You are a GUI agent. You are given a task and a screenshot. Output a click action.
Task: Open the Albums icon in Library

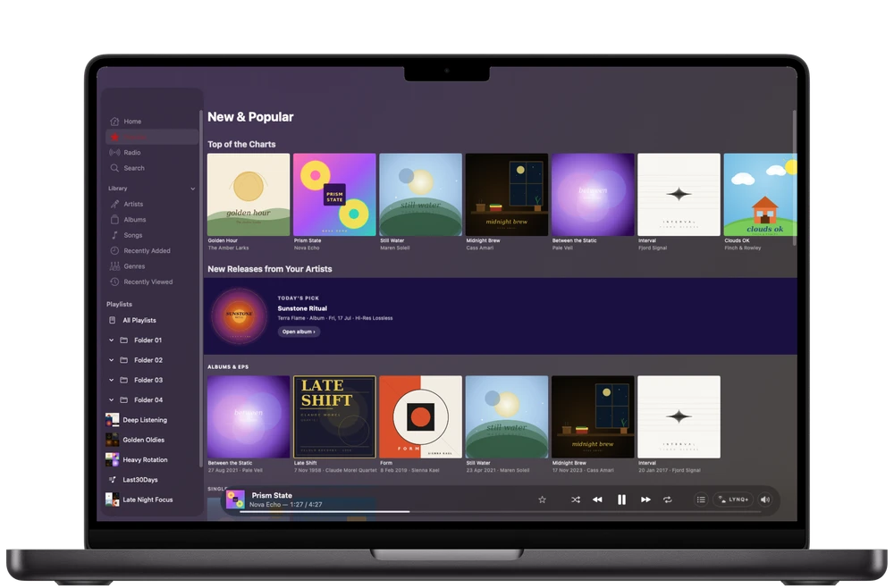point(114,219)
